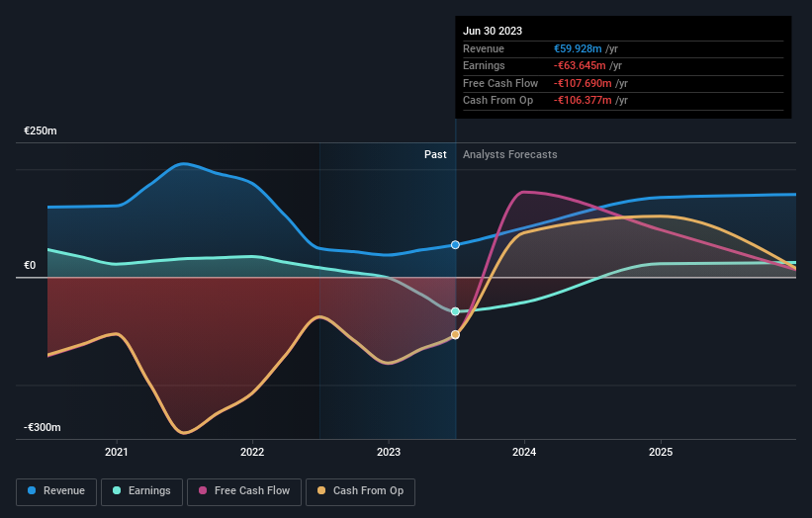Image resolution: width=812 pixels, height=518 pixels.
Task: Click the €250m y-axis label
Action: (41, 130)
